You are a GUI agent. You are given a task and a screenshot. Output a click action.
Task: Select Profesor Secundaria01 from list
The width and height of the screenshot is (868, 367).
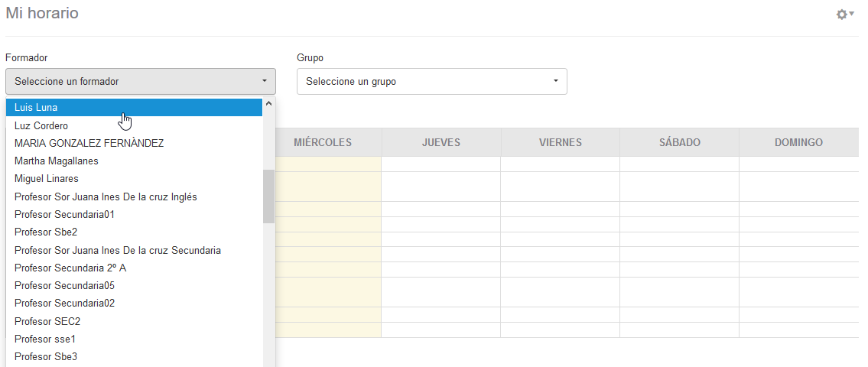[x=65, y=214]
